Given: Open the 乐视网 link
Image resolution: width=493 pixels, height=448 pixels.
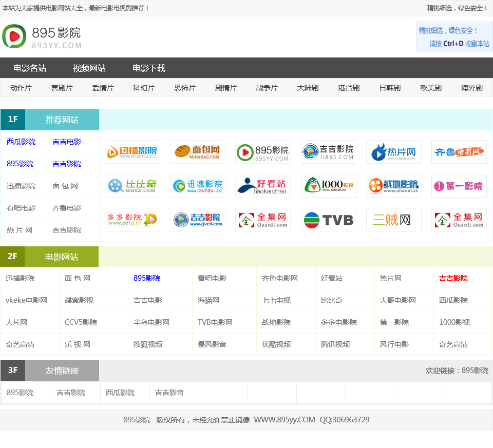Looking at the screenshot, I should 78,345.
